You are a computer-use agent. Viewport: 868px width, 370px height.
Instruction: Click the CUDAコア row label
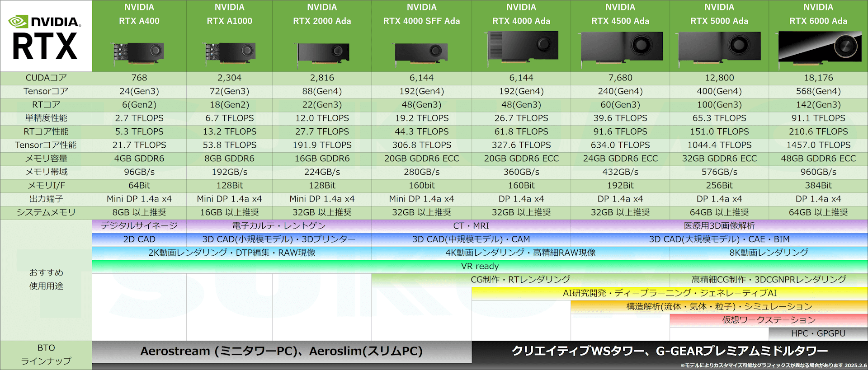[46, 78]
